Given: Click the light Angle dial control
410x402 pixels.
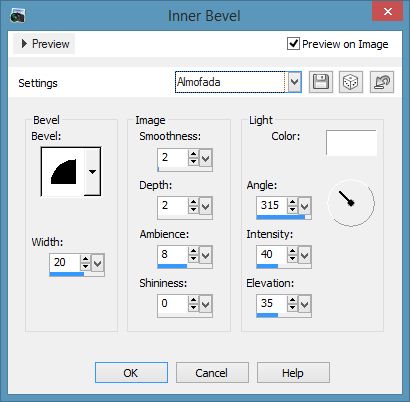Looking at the screenshot, I should tap(351, 203).
